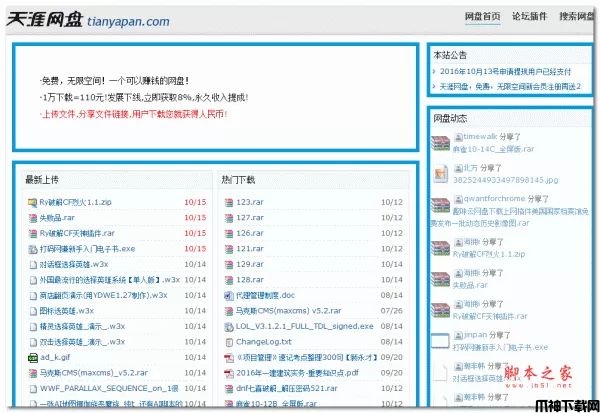Go to the 搜索网盘 navigation tab

[x=577, y=17]
